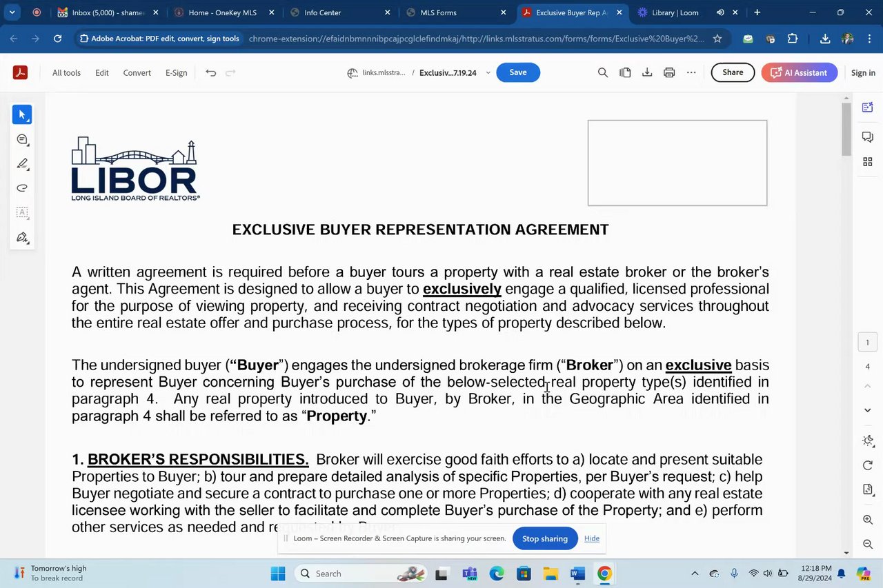Open the AI Assistant
The width and height of the screenshot is (883, 588).
[x=800, y=72]
